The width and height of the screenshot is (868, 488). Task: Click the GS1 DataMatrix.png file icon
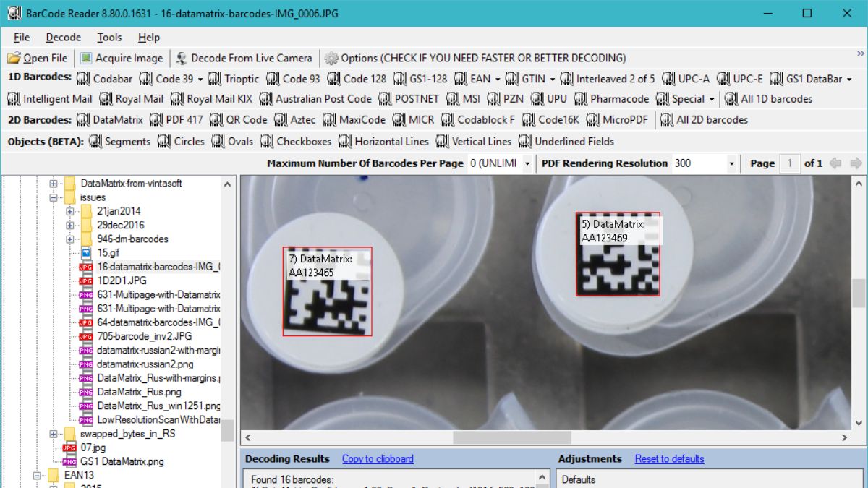click(x=69, y=461)
